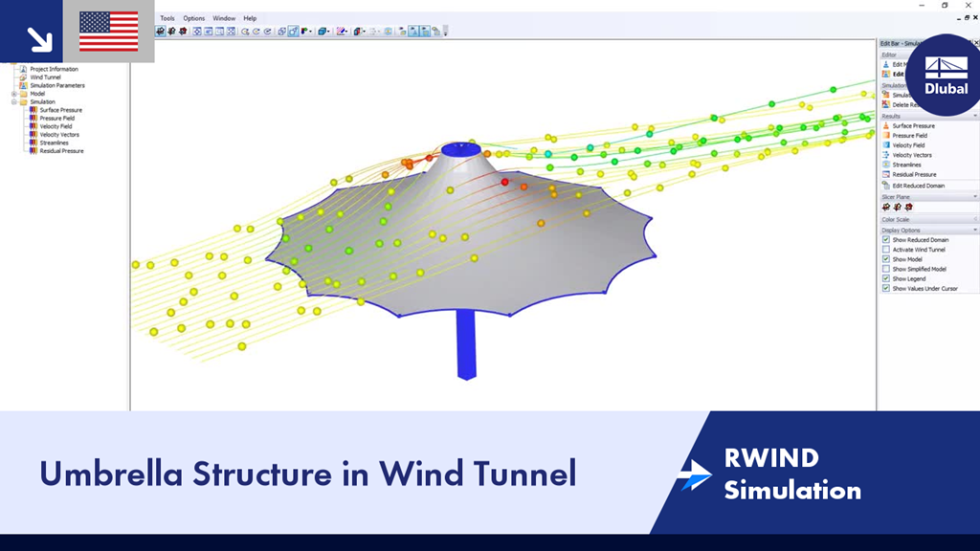Open the Tools menu
Viewport: 980px width, 551px height.
click(167, 18)
